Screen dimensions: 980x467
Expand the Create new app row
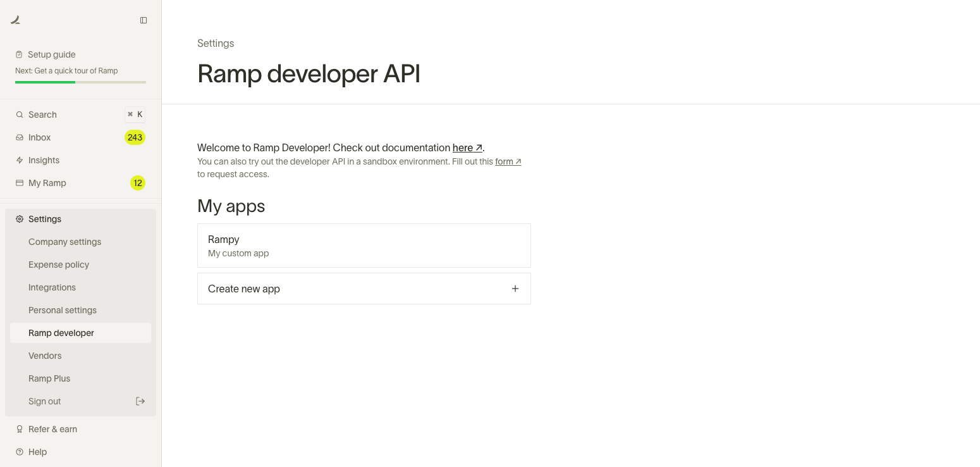(515, 288)
